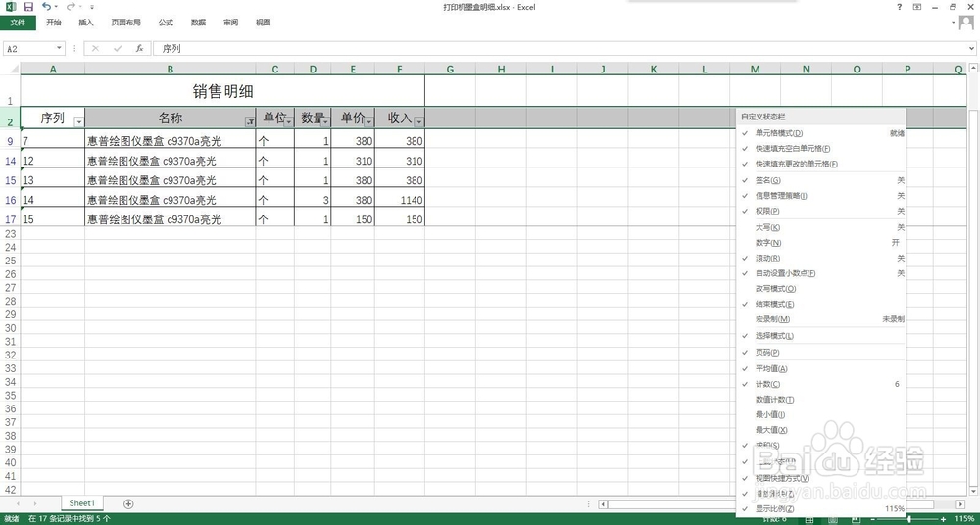Select the name cell in row 9

point(170,142)
